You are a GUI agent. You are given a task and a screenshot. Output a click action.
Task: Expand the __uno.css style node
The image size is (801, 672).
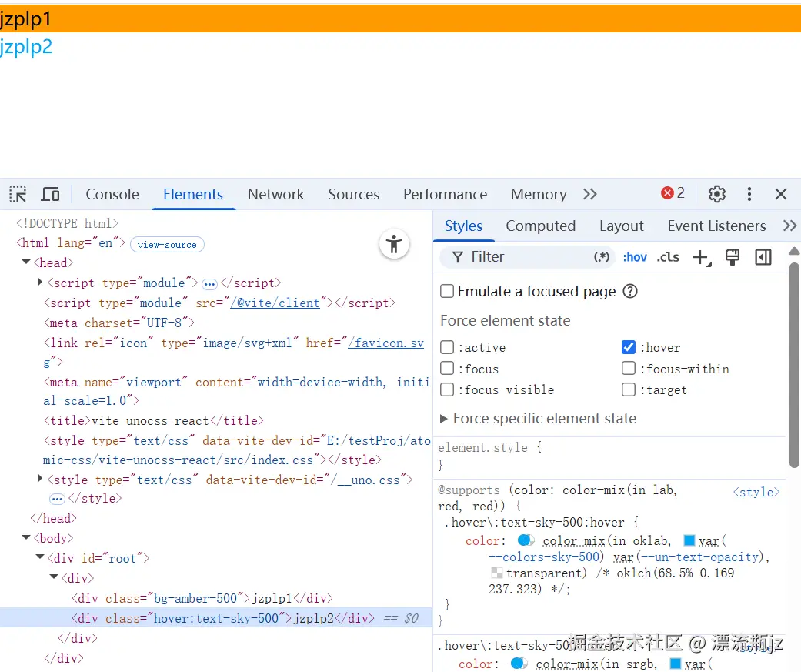(x=40, y=479)
